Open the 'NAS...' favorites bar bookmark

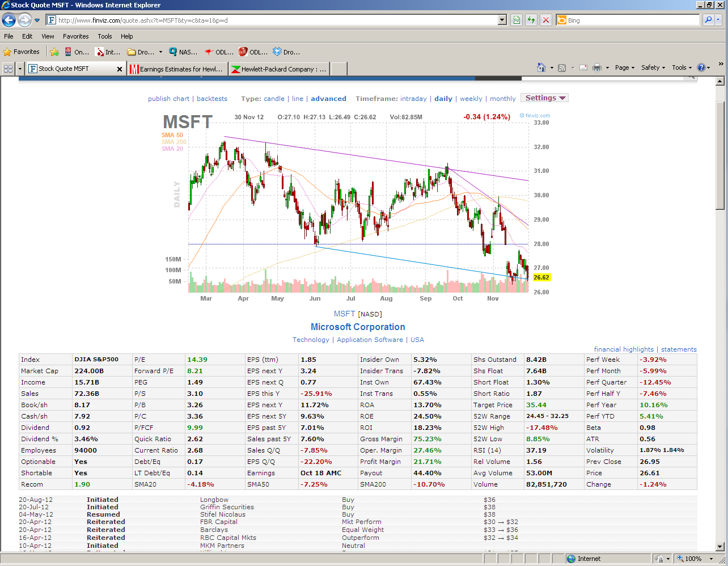pos(183,52)
